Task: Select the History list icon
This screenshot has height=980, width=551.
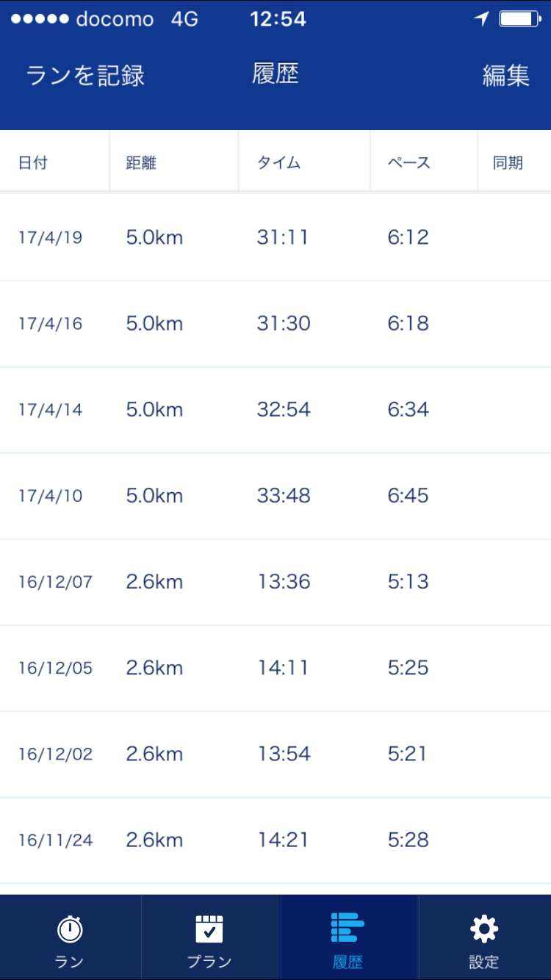Action: (347, 929)
